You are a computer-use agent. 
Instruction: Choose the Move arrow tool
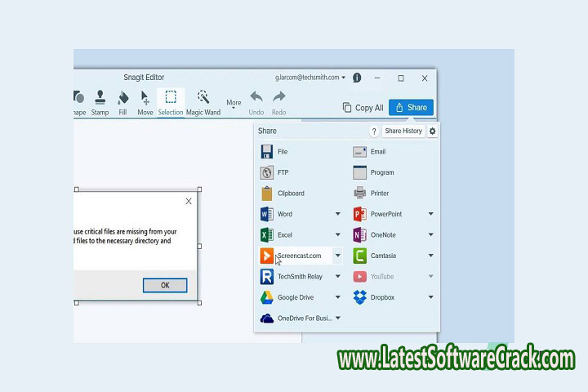point(145,102)
